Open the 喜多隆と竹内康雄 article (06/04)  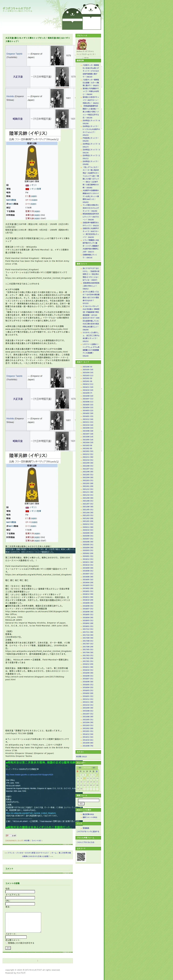(91, 91)
